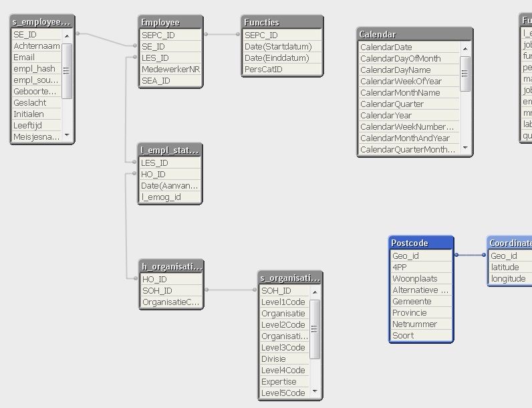
Task: Click empl_hash field
Action: click(37, 69)
